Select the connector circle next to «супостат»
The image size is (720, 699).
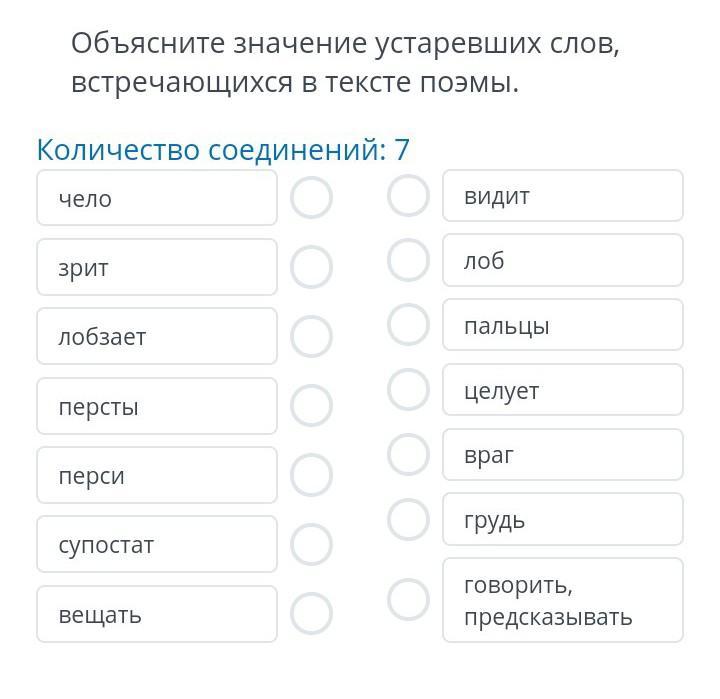[x=311, y=544]
